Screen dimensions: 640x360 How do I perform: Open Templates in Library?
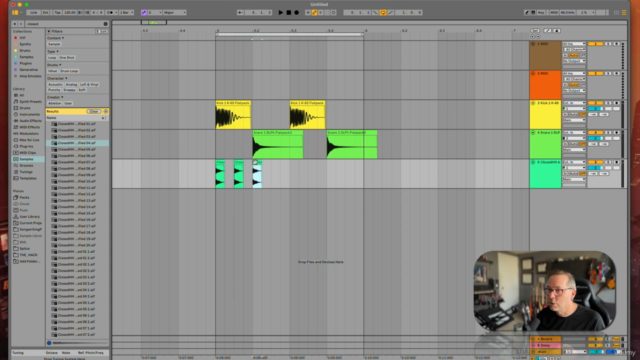click(28, 178)
